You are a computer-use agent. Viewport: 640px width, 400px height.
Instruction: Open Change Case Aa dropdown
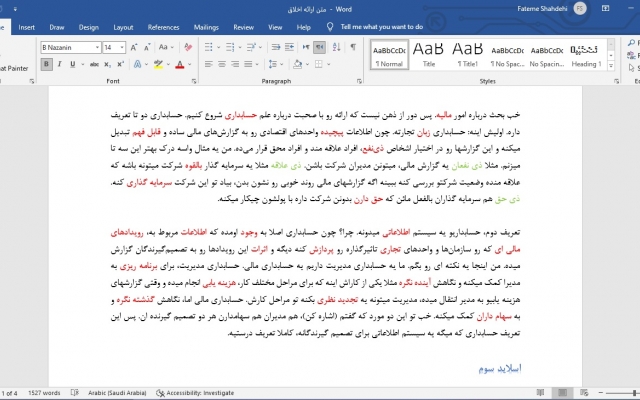pos(166,47)
